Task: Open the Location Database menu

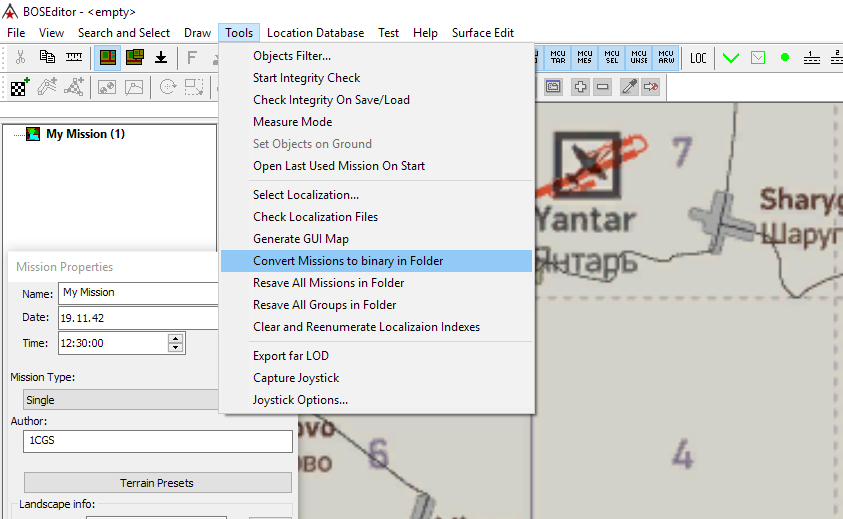Action: (x=316, y=33)
